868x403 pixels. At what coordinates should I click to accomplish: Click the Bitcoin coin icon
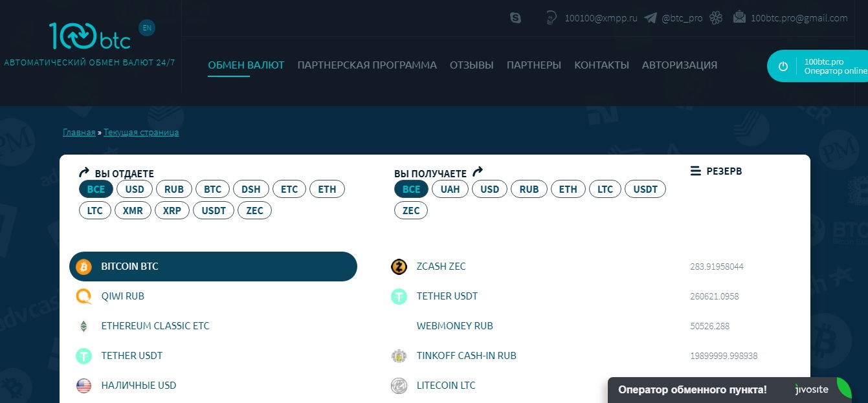point(83,267)
